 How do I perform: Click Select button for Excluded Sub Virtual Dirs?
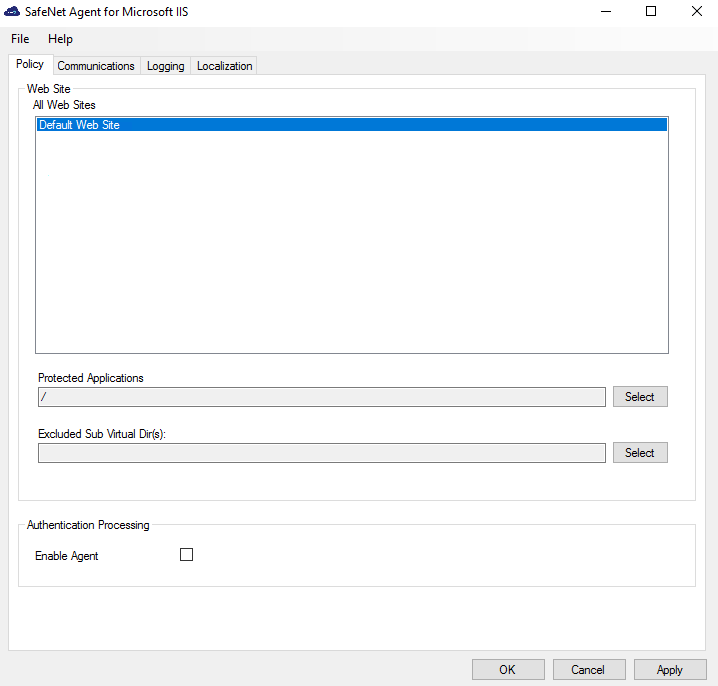coord(640,452)
